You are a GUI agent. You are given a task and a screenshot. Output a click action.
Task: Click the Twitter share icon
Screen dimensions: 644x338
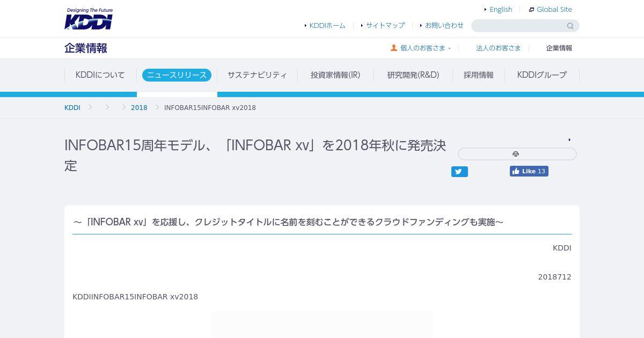tap(459, 172)
